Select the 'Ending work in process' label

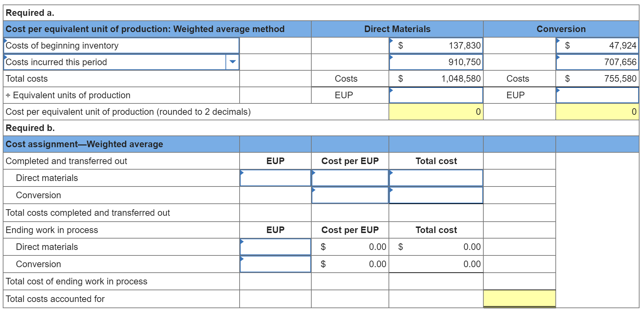tap(52, 230)
